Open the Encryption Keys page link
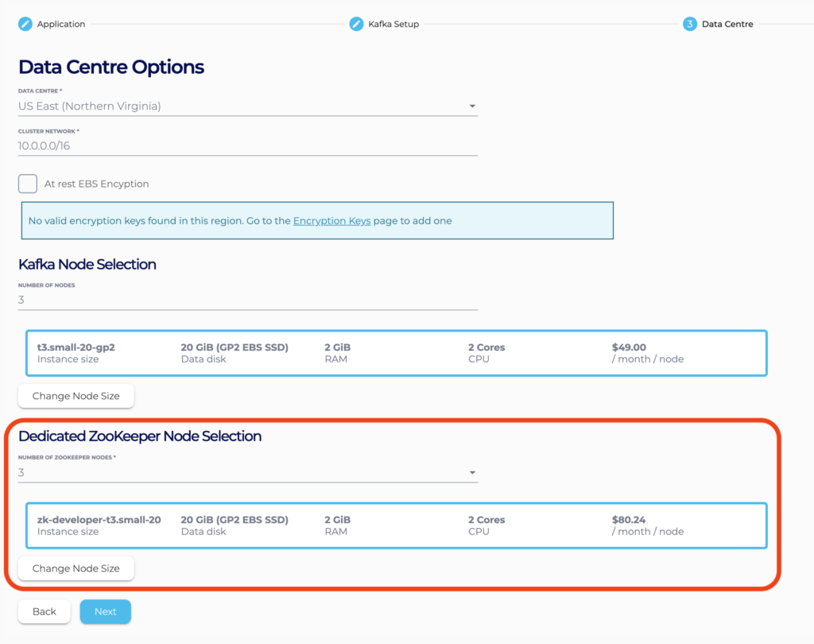The width and height of the screenshot is (814, 644). [331, 221]
